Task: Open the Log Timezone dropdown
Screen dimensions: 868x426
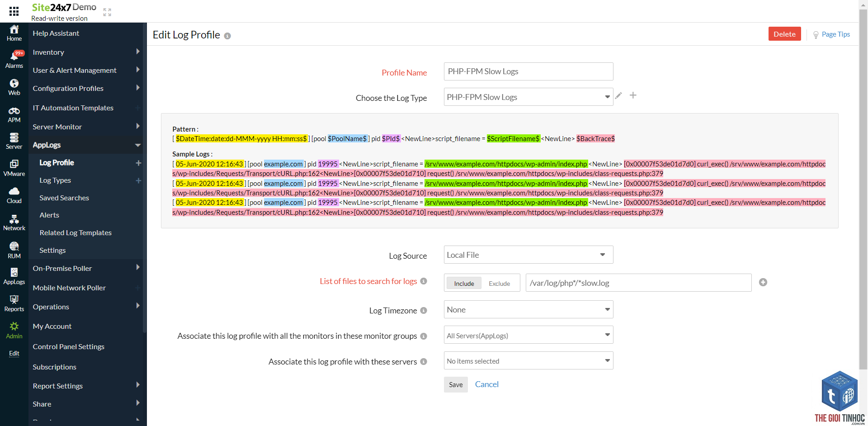Action: (x=528, y=309)
